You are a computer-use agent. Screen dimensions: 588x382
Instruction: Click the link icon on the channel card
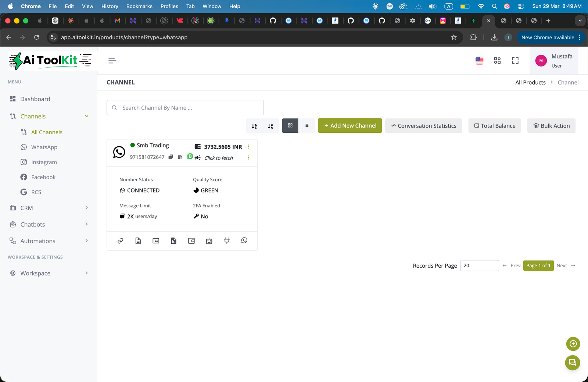(x=120, y=241)
